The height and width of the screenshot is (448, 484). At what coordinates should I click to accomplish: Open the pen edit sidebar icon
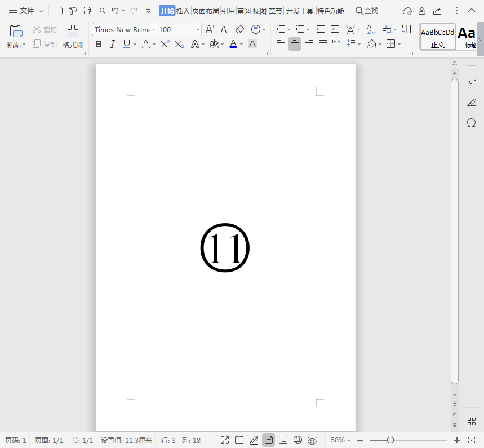pos(472,102)
